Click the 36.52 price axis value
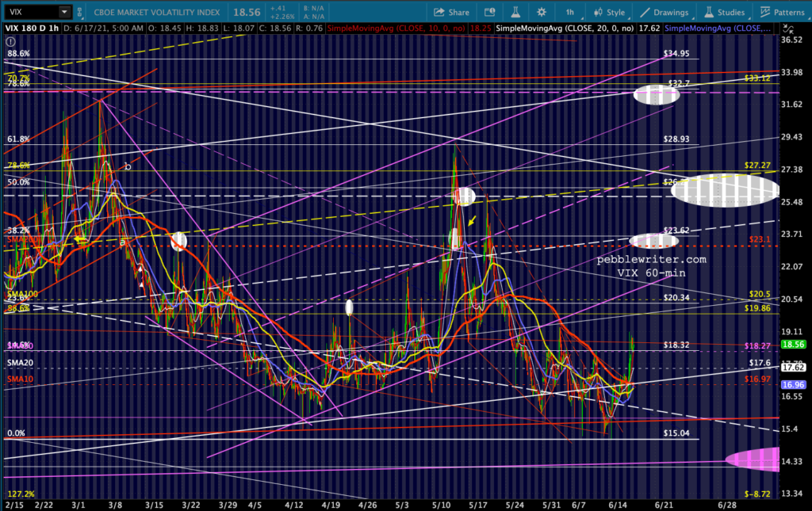 click(x=791, y=40)
